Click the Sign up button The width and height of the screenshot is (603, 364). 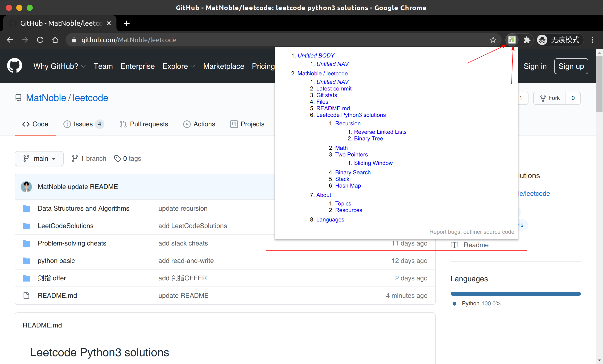(571, 66)
